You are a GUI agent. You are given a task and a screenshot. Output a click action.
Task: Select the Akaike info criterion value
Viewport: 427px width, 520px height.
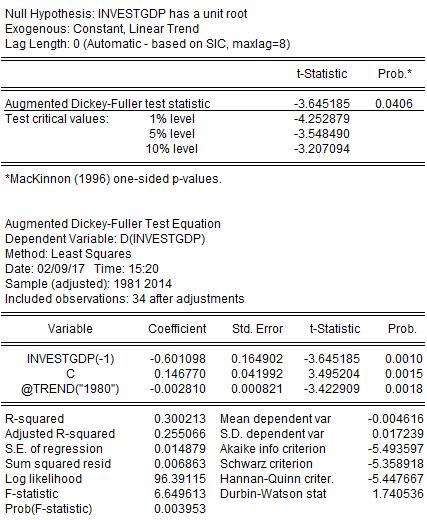coord(396,449)
